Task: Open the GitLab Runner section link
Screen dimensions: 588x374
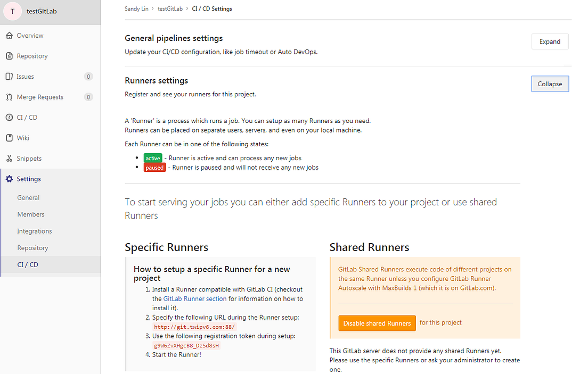Action: [195, 298]
